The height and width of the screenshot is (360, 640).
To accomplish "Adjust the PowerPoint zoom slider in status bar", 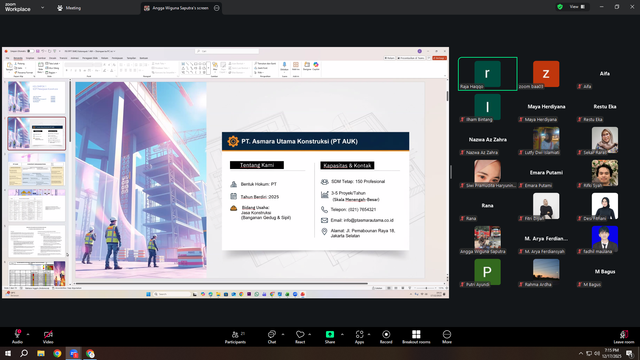I will click(426, 288).
